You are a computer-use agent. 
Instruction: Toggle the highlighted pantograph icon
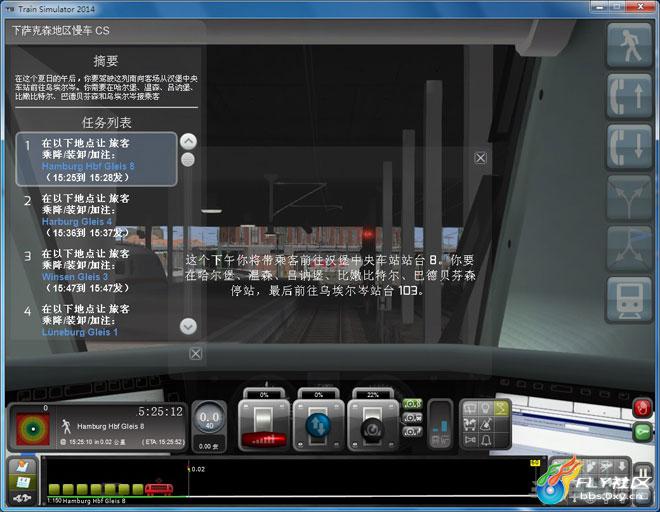pos(501,408)
